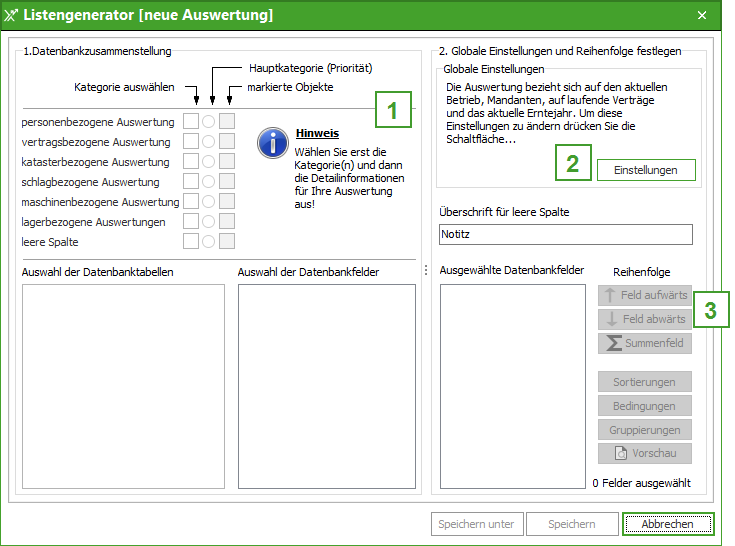Click the Auswahl der Datenbanktabellen list box
The image size is (735, 546).
123,386
